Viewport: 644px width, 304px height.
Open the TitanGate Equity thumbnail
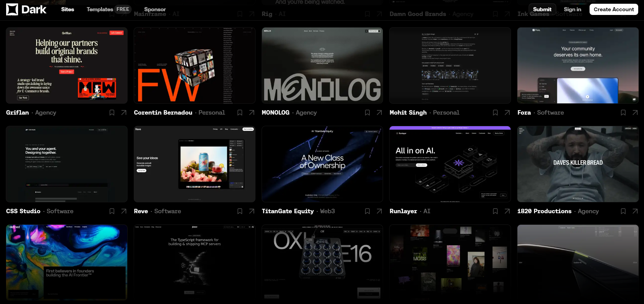322,164
